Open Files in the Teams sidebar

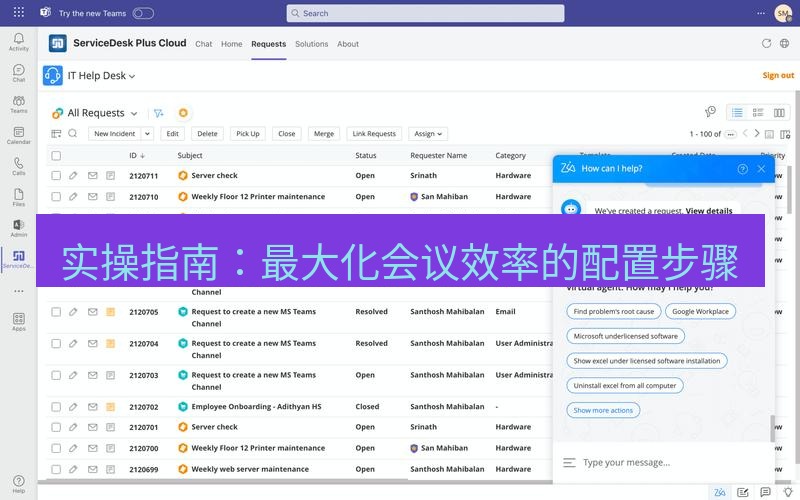pyautogui.click(x=19, y=197)
